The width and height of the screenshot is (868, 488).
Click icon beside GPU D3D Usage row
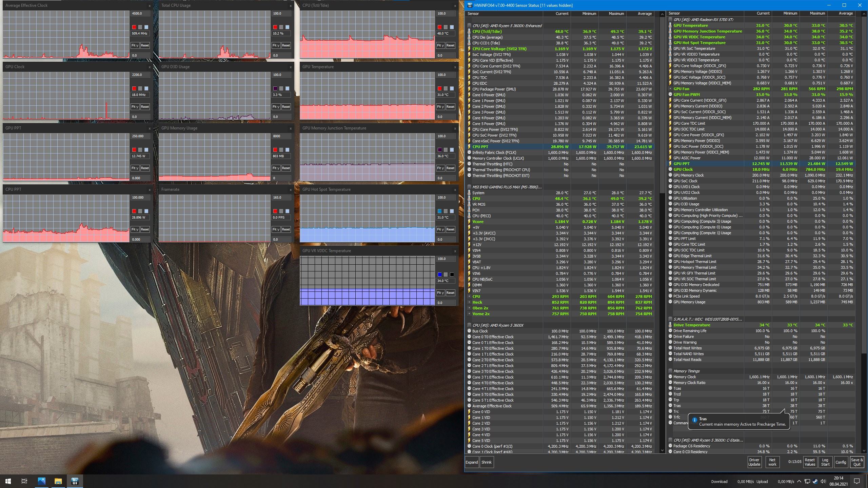[x=670, y=204]
